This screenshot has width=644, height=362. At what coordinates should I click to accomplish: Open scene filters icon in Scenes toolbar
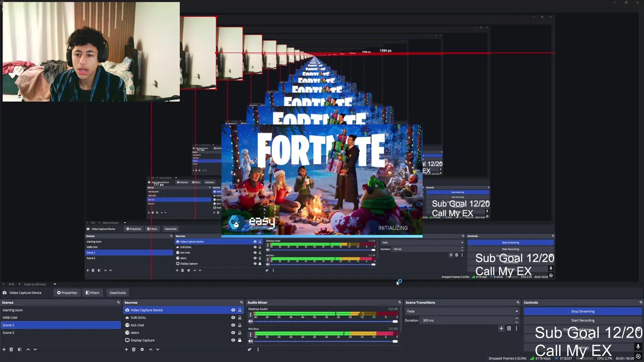(x=20, y=349)
